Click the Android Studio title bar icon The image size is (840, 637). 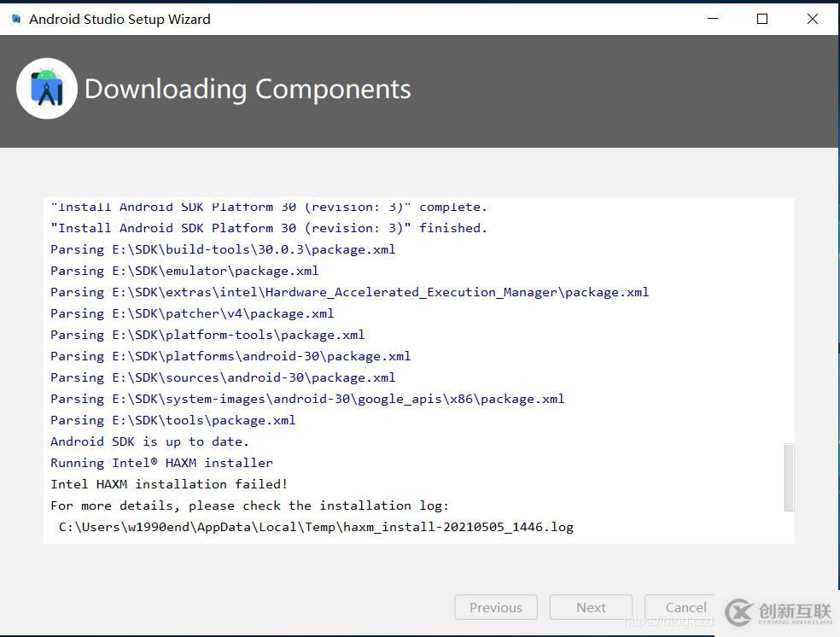click(x=15, y=19)
